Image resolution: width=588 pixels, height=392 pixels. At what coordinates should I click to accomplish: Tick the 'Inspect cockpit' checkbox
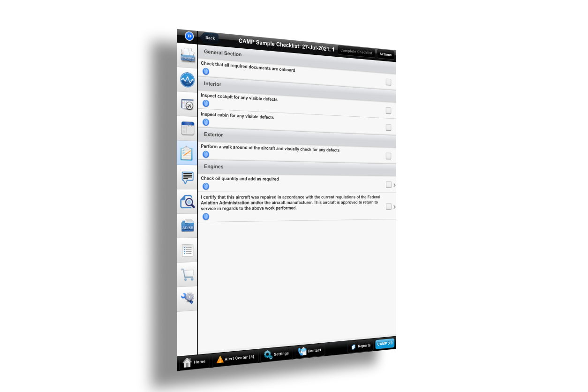pos(388,111)
